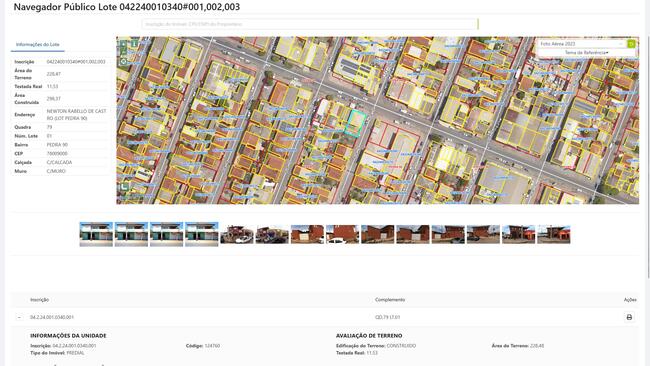Click the Bairro value PEDRA 90
650x366 pixels.
57,145
